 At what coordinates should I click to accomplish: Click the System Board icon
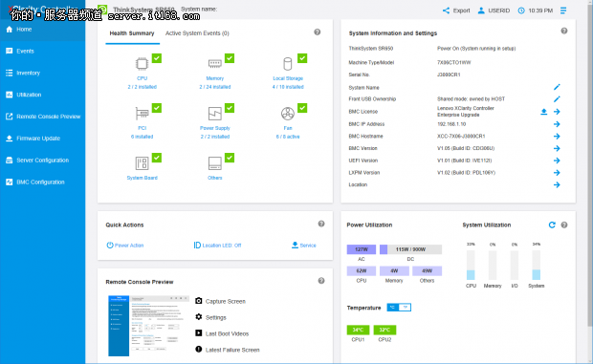(x=142, y=163)
